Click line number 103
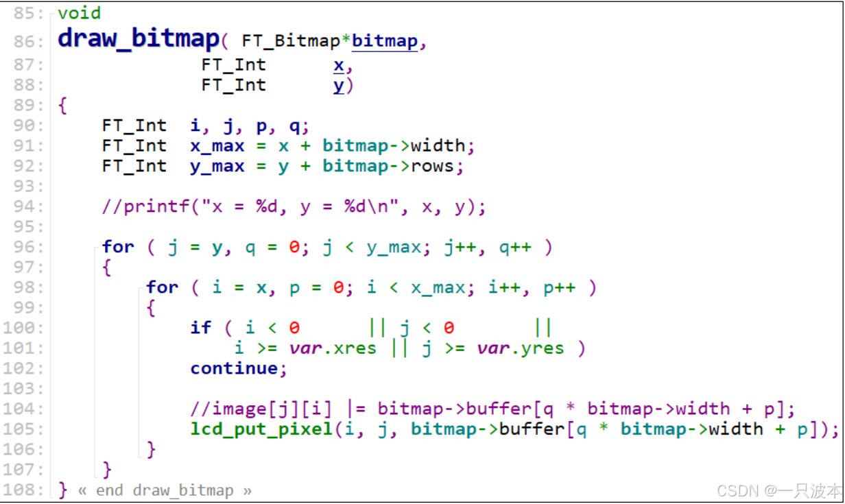The height and width of the screenshot is (504, 845). coord(23,389)
